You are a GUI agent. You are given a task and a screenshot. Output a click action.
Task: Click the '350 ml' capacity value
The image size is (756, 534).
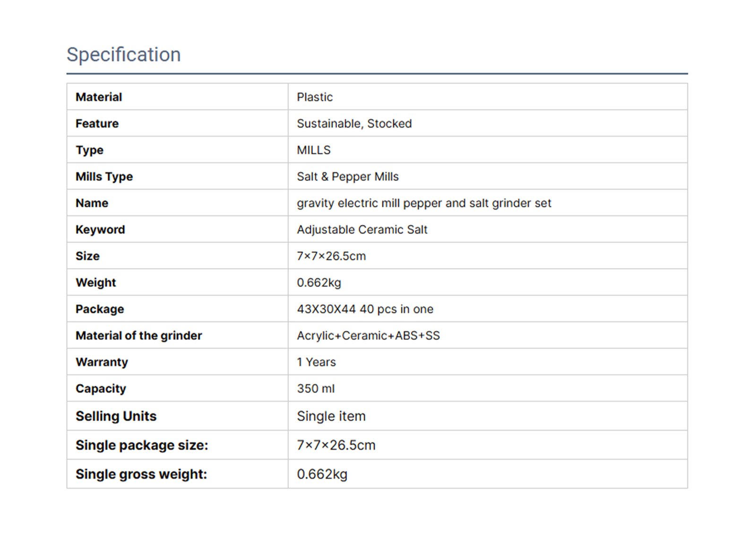point(316,389)
